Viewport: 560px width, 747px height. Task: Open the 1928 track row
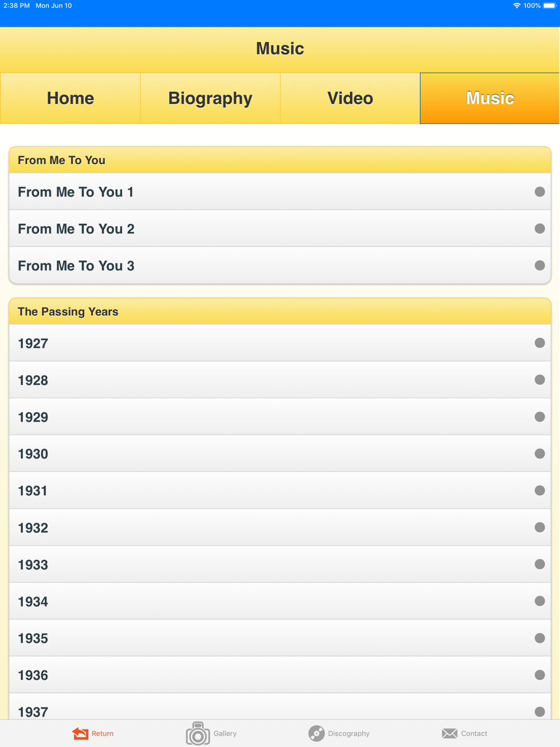(x=280, y=380)
